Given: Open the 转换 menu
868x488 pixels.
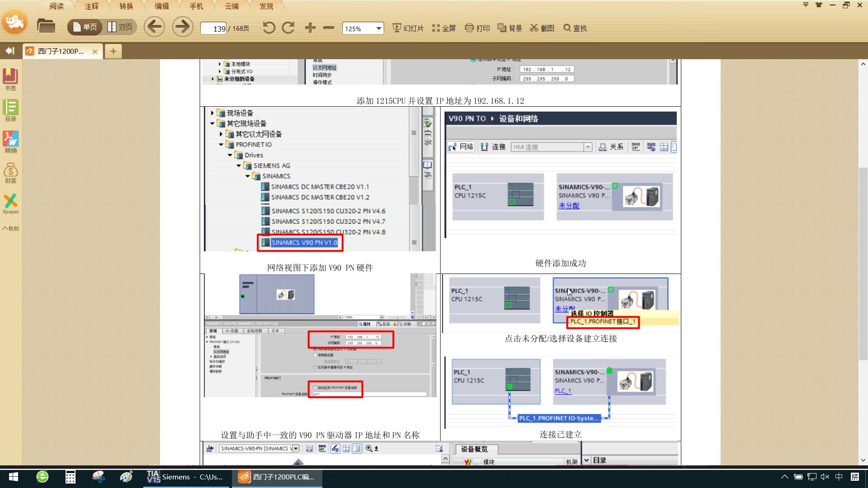Looking at the screenshot, I should pyautogui.click(x=127, y=6).
